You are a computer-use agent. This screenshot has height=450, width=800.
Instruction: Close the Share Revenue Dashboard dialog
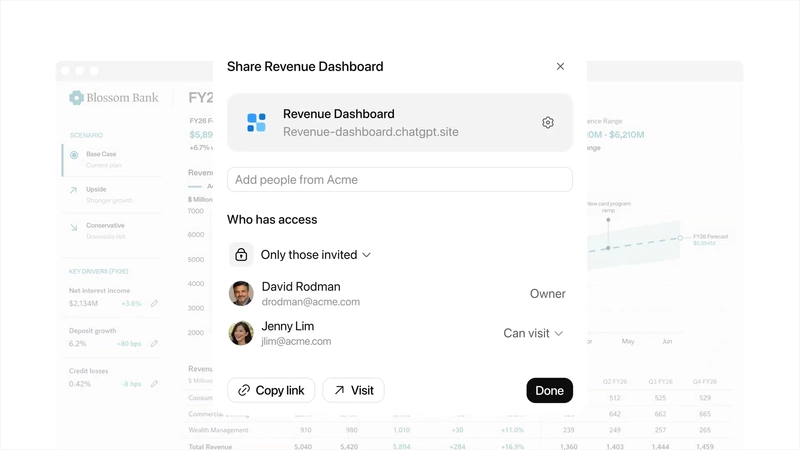pos(560,66)
